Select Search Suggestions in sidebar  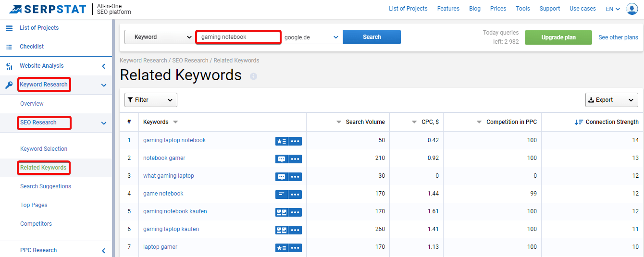[46, 186]
